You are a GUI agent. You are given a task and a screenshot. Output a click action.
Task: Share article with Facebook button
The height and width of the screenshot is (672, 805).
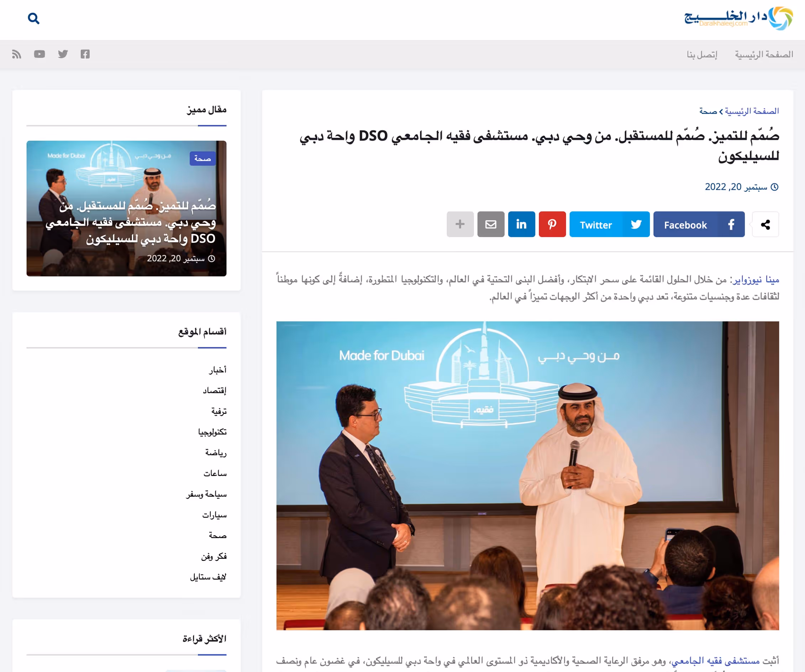pos(699,224)
